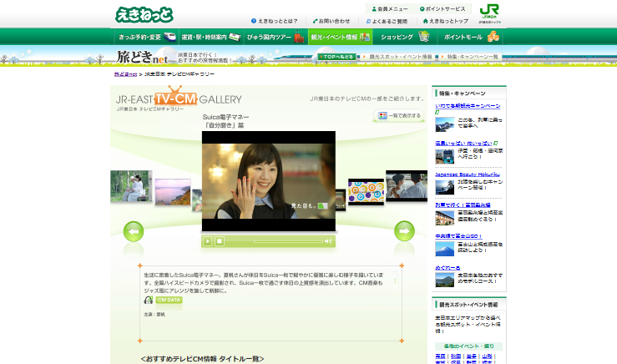Open 秋田 region link
This screenshot has width=617, height=364.
(x=456, y=356)
